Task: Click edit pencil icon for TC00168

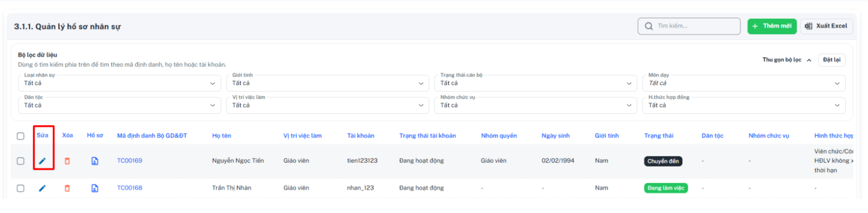Action: click(42, 188)
